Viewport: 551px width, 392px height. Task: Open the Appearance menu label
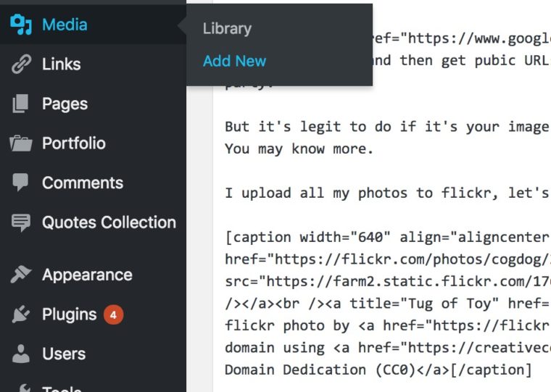pyautogui.click(x=87, y=275)
